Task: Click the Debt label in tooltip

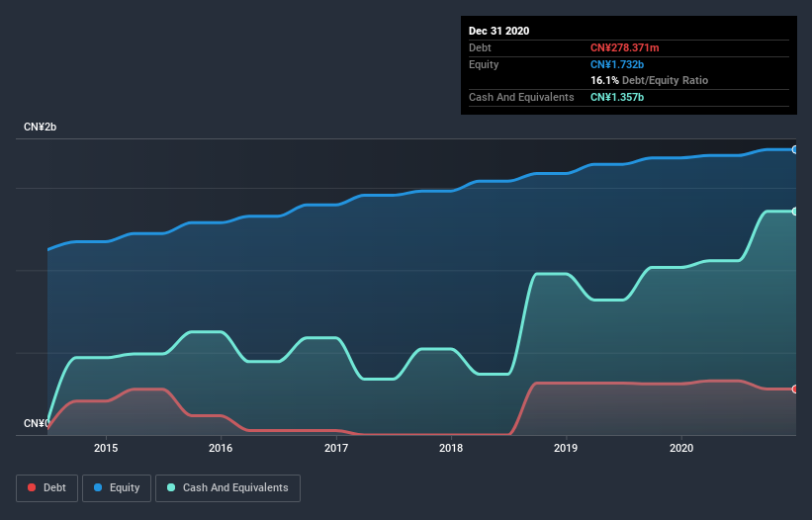Action: pyautogui.click(x=480, y=47)
